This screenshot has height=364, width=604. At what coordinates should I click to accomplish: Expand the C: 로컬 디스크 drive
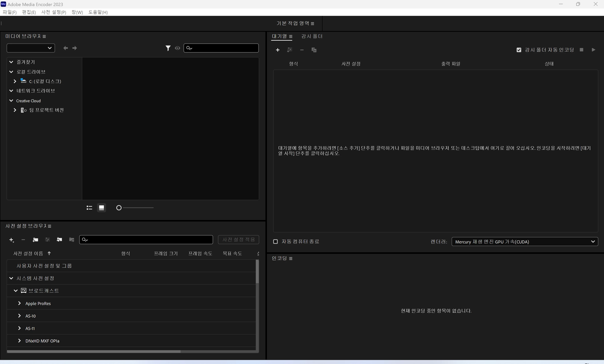coord(15,81)
